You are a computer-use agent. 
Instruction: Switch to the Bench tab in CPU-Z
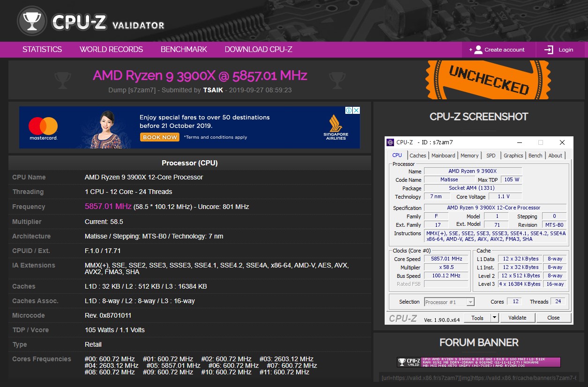pyautogui.click(x=535, y=155)
